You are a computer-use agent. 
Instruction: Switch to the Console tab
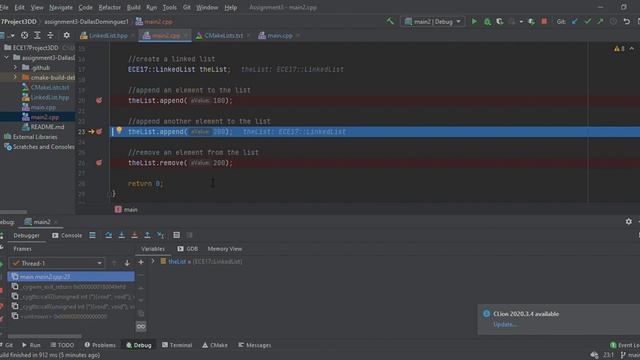coord(67,236)
